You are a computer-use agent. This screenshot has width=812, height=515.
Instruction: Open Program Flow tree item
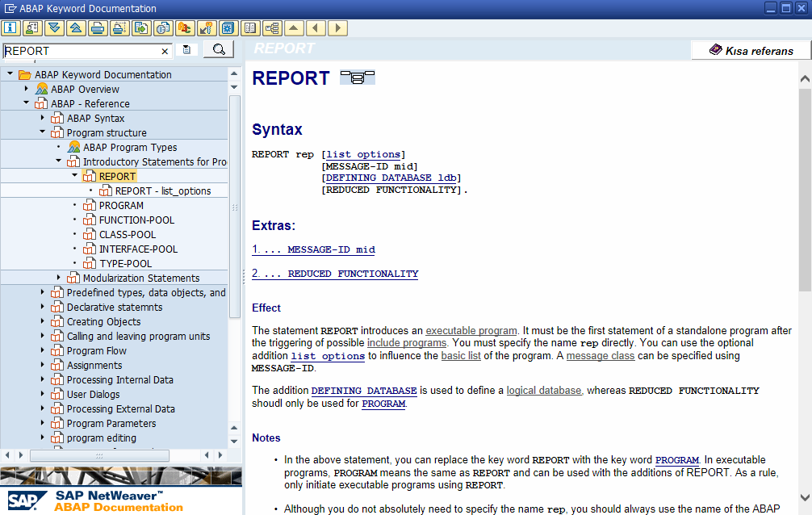(x=96, y=350)
